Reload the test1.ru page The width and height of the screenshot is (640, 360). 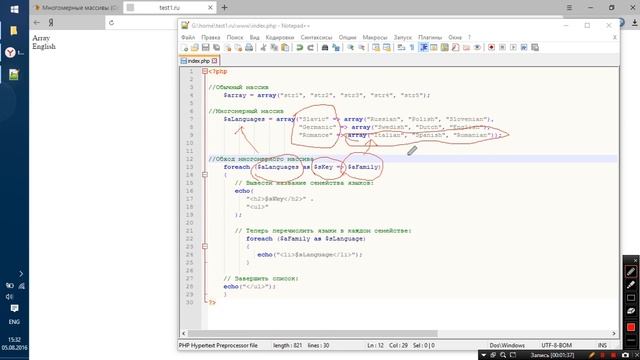(111, 22)
